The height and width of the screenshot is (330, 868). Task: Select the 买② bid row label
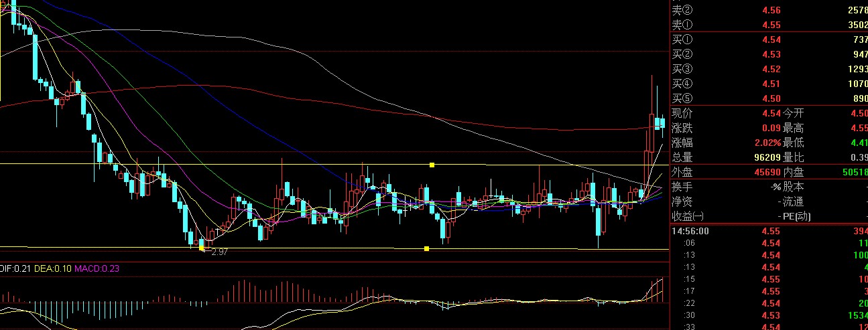[682, 54]
